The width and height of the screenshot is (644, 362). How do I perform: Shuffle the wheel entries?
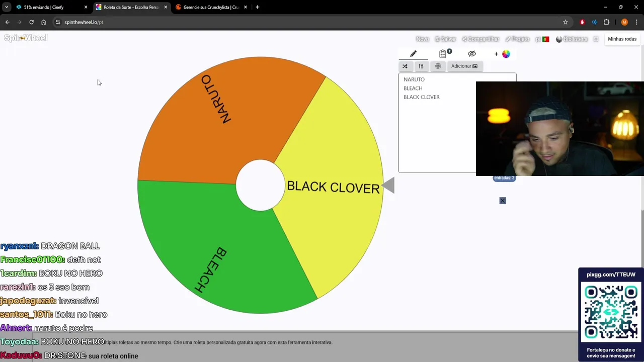(405, 66)
